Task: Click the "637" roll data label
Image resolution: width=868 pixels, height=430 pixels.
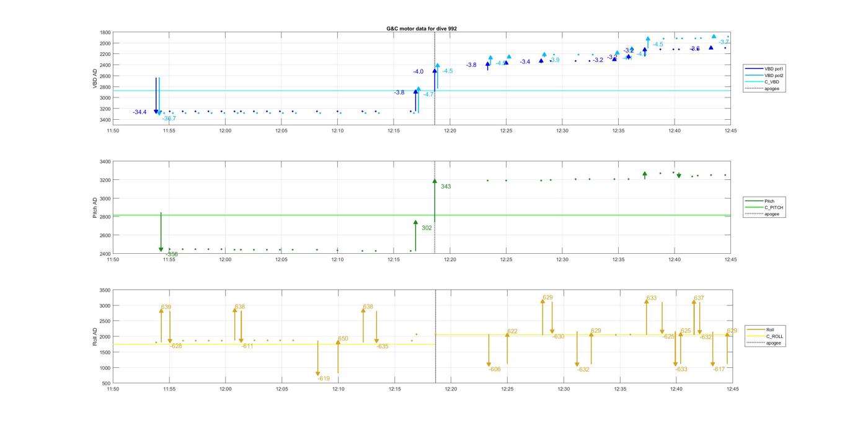Action: [699, 298]
